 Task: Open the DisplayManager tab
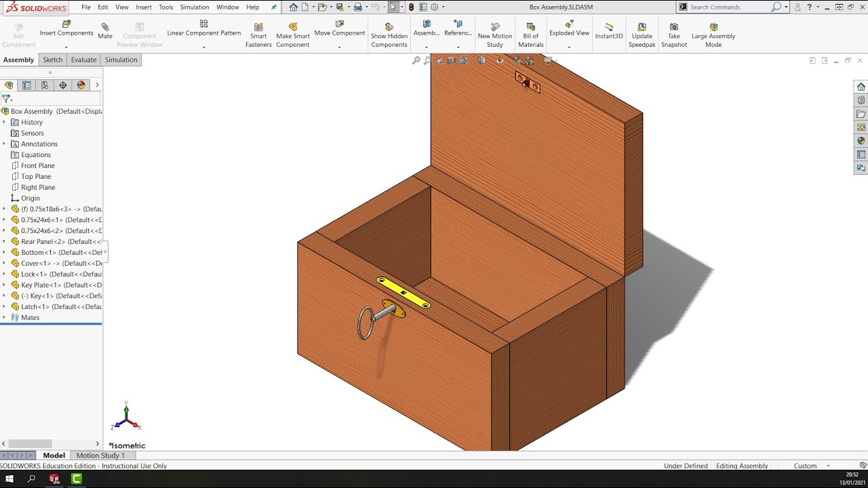(81, 85)
